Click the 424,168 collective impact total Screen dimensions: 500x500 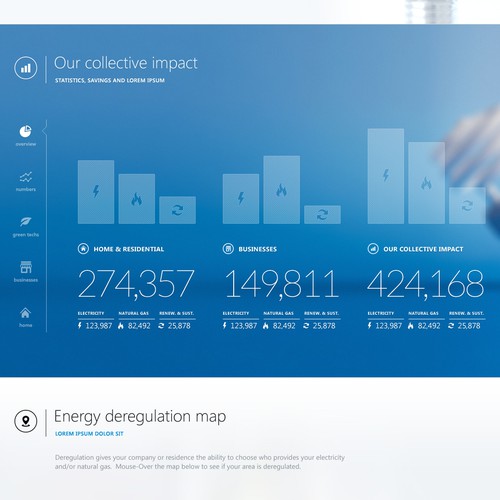[x=426, y=284]
